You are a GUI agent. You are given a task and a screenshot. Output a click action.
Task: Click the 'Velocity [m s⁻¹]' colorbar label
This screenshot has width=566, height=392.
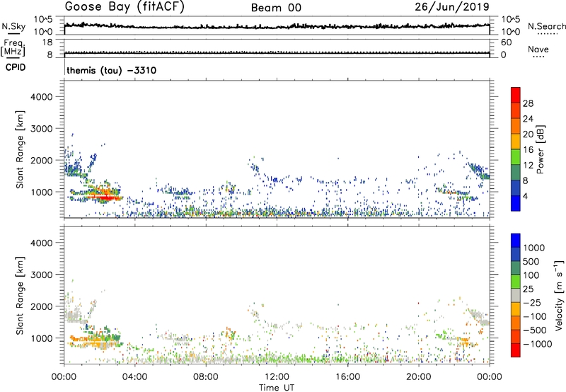[x=559, y=295]
